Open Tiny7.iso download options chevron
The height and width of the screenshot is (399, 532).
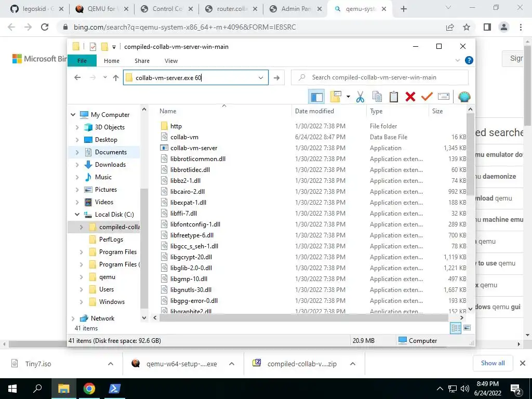point(110,364)
